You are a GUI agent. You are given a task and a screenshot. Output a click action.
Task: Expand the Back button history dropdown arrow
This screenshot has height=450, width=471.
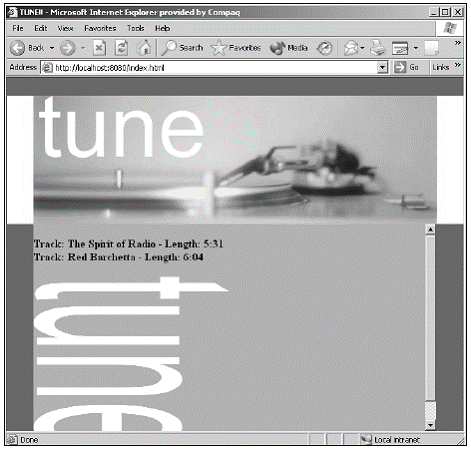[52, 48]
